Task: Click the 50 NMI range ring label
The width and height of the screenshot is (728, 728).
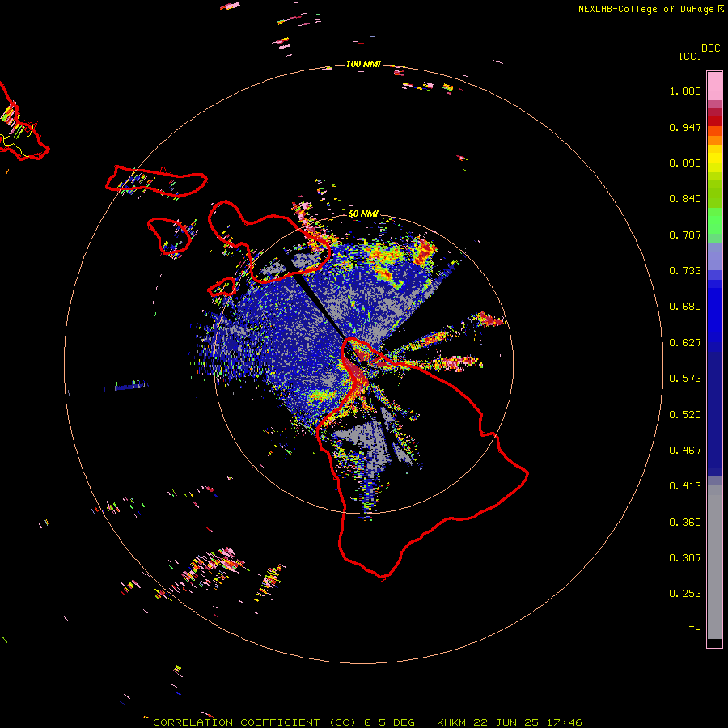Action: (363, 214)
